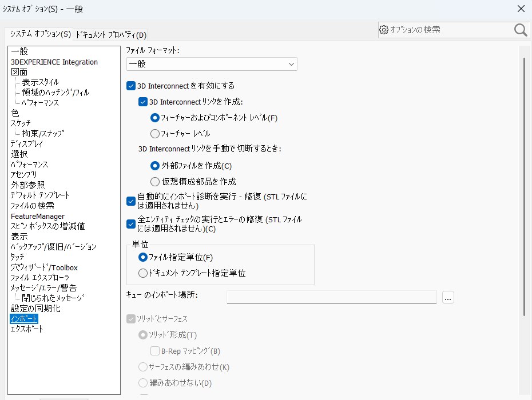Select 編みあわせない(D) radio
Screen dimensions: 532x400
[143, 383]
